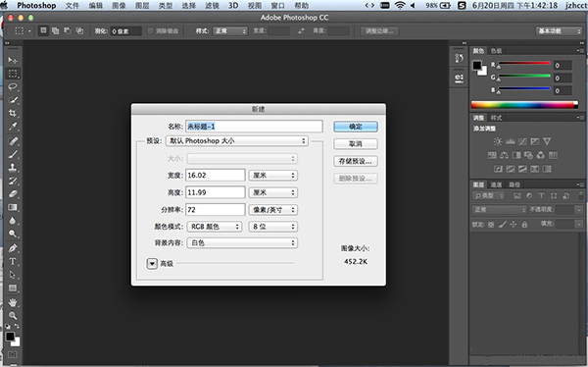Select the Zoom tool
Image resolution: width=588 pixels, height=367 pixels.
(13, 316)
